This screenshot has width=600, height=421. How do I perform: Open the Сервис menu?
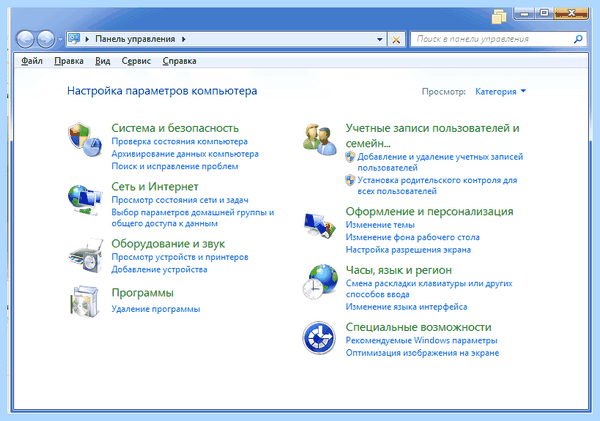point(136,61)
